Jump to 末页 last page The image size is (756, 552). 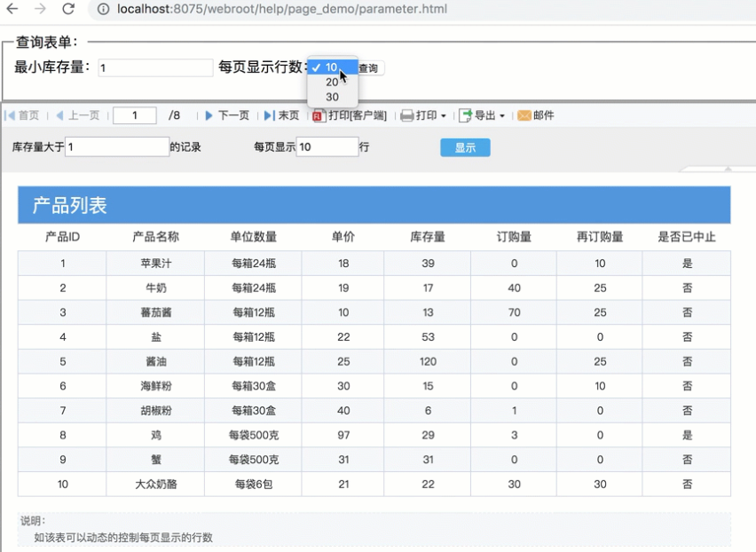(281, 115)
